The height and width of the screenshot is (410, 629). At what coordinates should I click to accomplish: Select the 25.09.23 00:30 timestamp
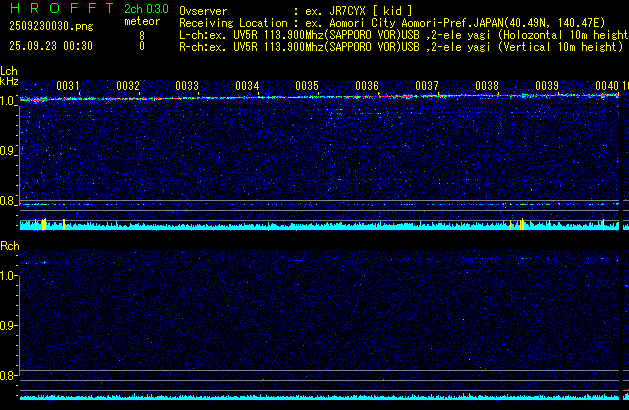click(51, 46)
